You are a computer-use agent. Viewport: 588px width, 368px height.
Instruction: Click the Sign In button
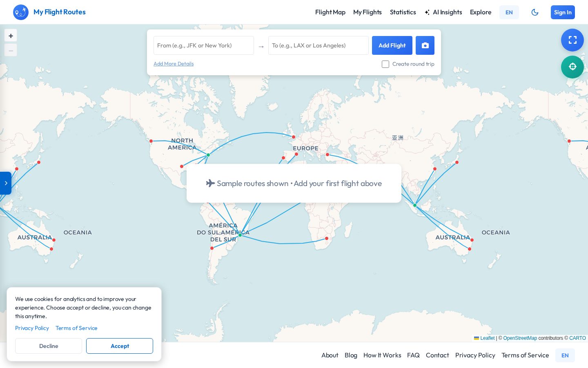click(x=563, y=12)
